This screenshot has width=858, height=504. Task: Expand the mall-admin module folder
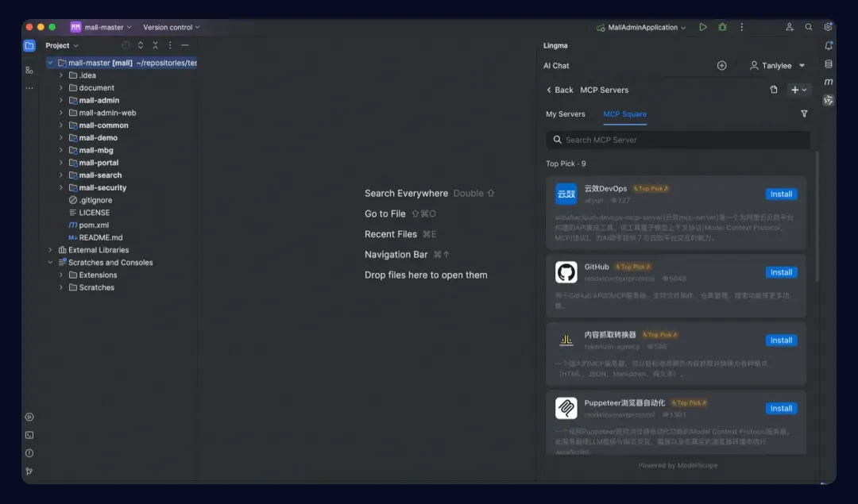pos(60,100)
